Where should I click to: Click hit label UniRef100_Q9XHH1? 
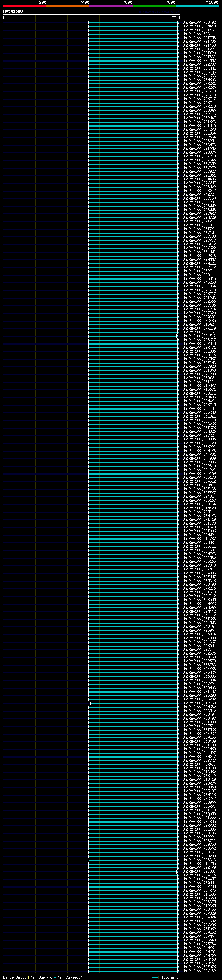coord(199,68)
